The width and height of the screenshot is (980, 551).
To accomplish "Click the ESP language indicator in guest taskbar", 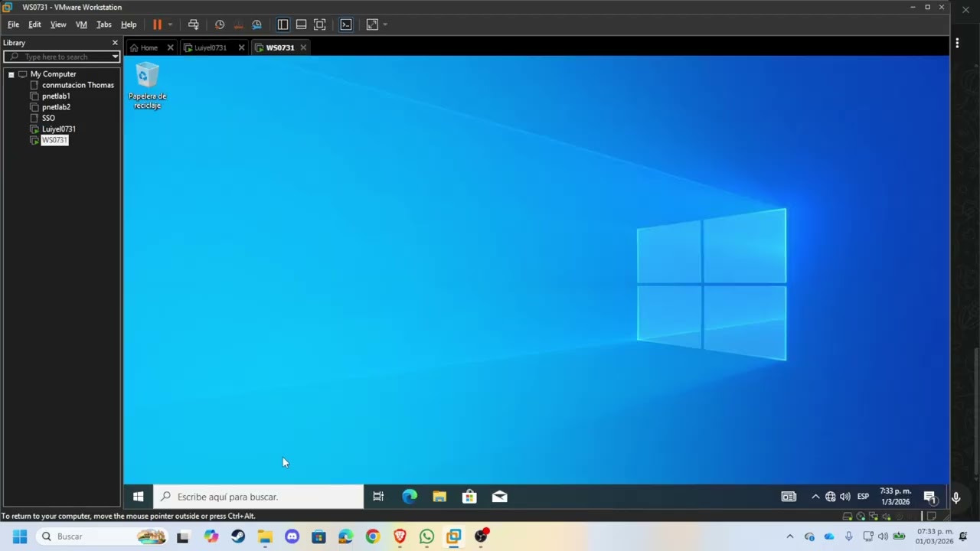I will point(863,497).
